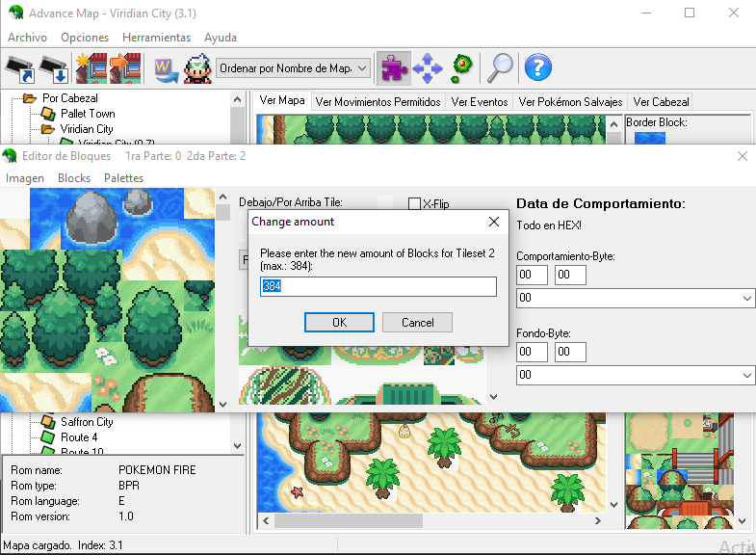Click the sunburst building map icon
The width and height of the screenshot is (756, 555).
coord(91,68)
